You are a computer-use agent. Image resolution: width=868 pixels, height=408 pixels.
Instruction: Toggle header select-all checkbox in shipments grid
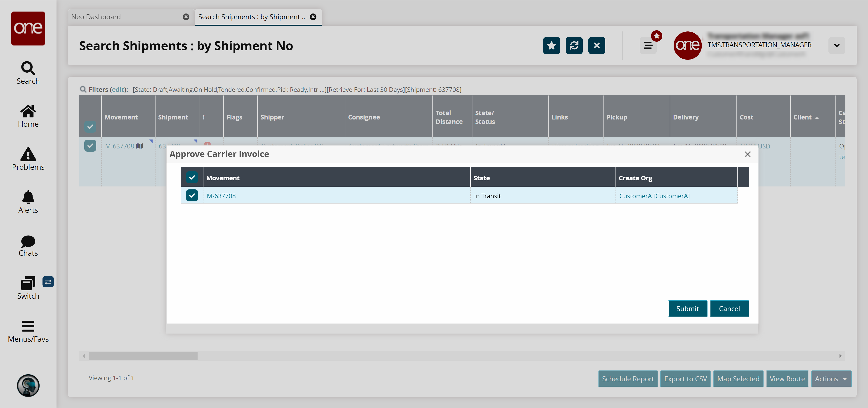(90, 127)
